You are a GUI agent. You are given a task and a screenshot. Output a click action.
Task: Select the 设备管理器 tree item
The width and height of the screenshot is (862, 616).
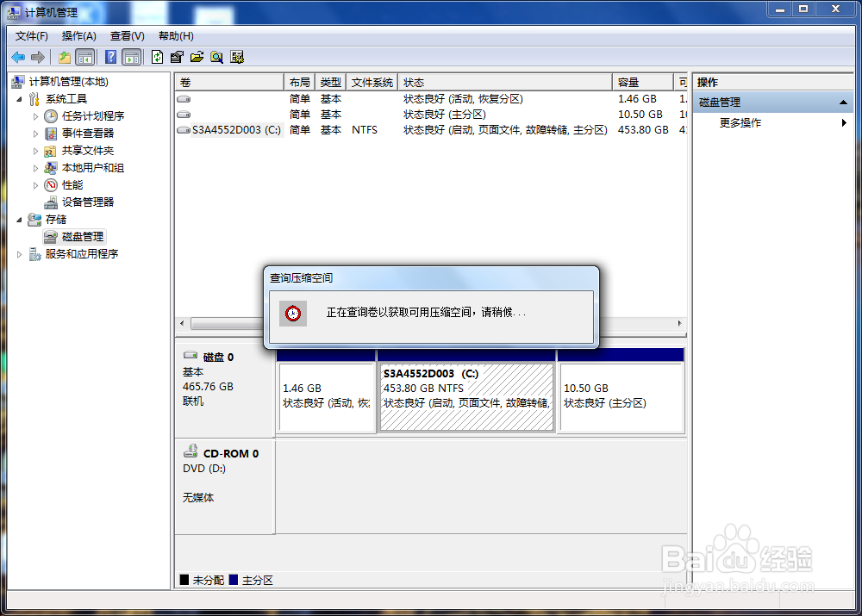(88, 202)
